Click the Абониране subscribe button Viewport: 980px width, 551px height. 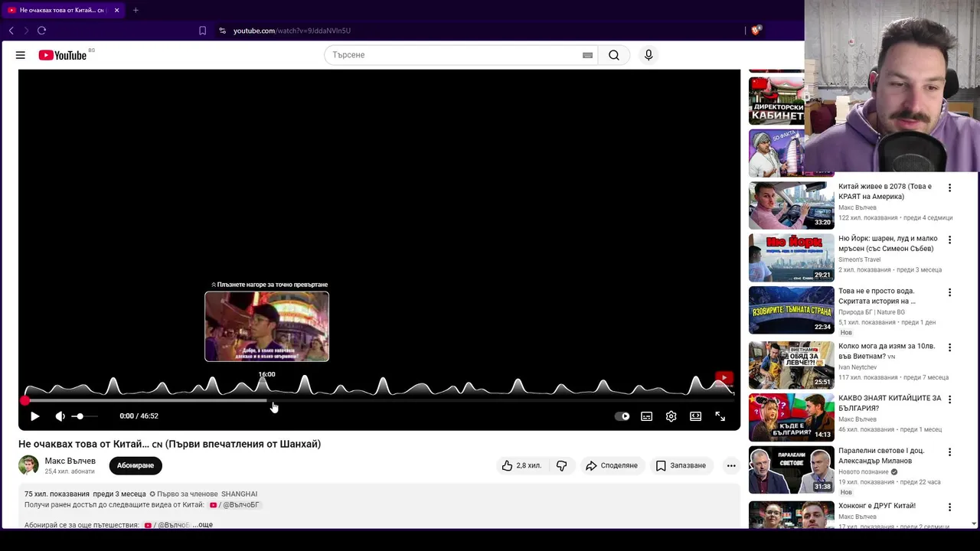pyautogui.click(x=136, y=465)
